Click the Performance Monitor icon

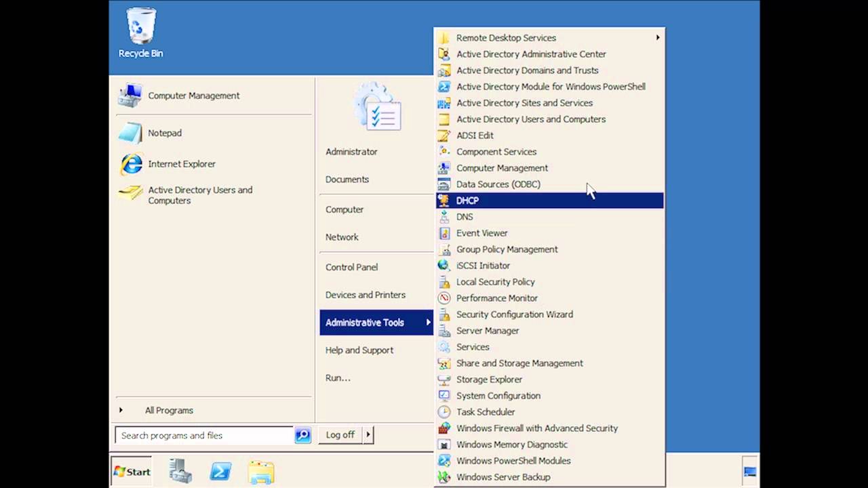(443, 298)
